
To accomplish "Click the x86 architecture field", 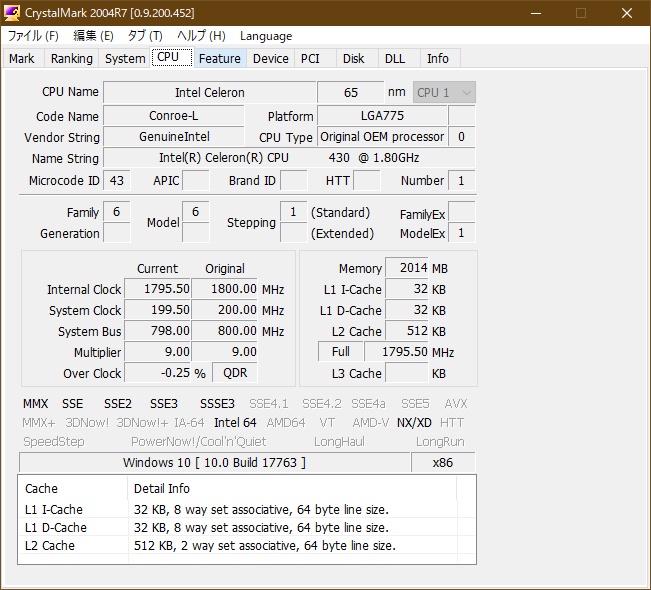I will 443,463.
